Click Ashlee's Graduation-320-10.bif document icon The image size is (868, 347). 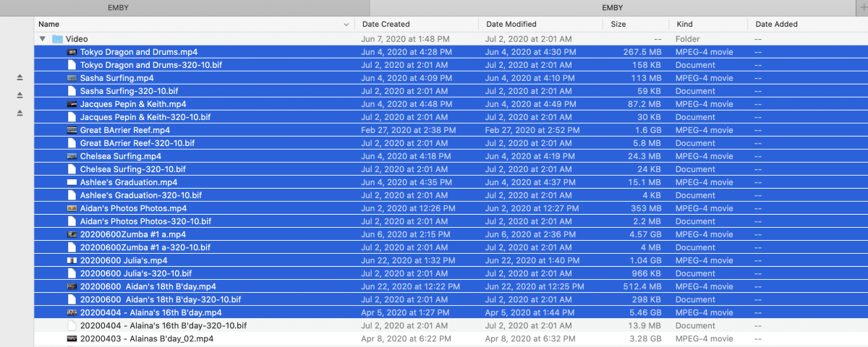(72, 195)
